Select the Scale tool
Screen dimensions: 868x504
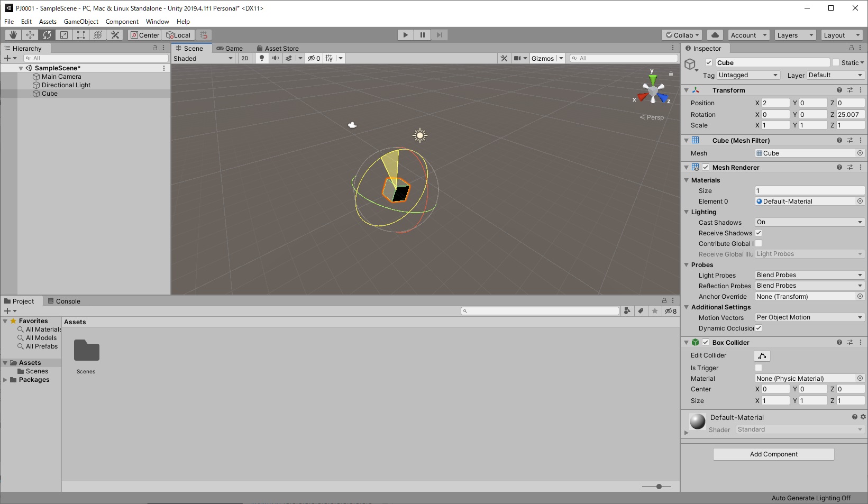pos(64,35)
